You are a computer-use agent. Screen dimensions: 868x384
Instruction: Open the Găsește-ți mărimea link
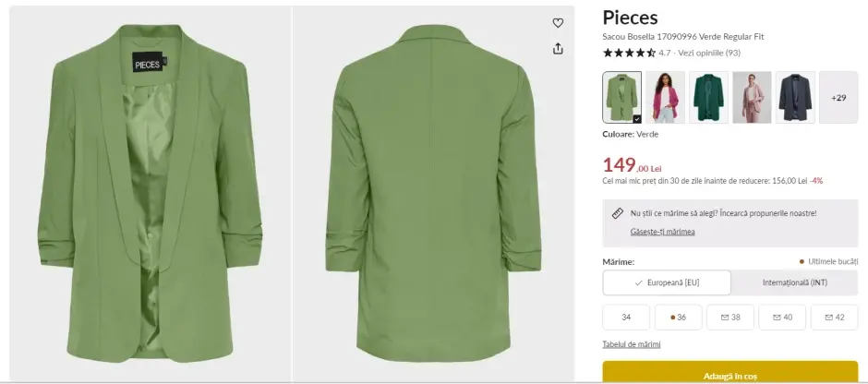[x=662, y=232]
